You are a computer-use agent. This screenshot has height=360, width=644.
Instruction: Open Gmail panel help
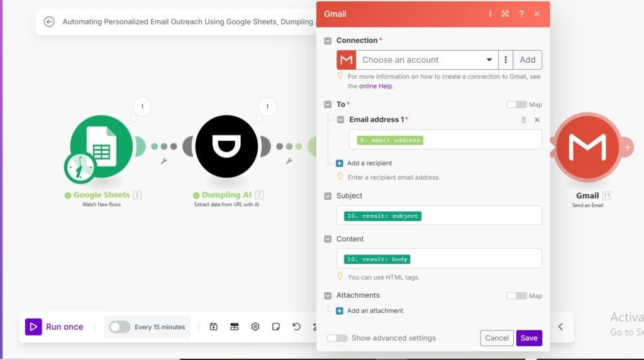click(x=521, y=14)
